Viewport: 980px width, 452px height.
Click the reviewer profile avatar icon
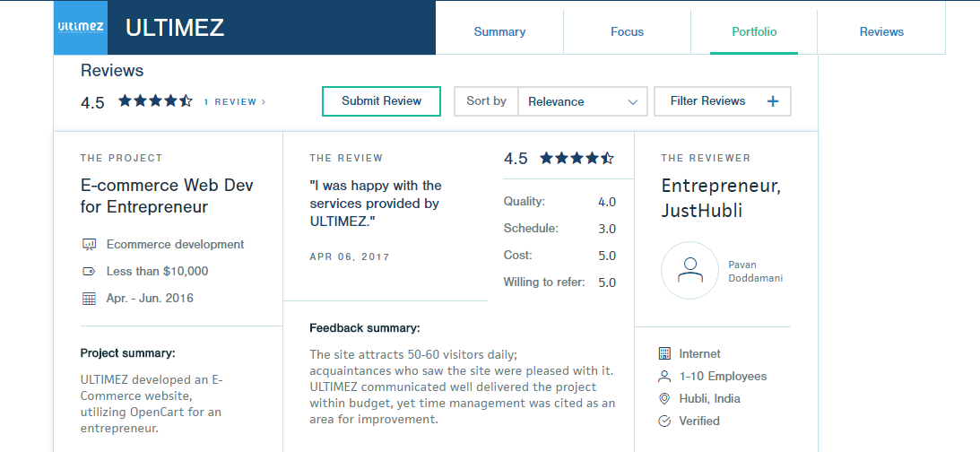click(690, 271)
